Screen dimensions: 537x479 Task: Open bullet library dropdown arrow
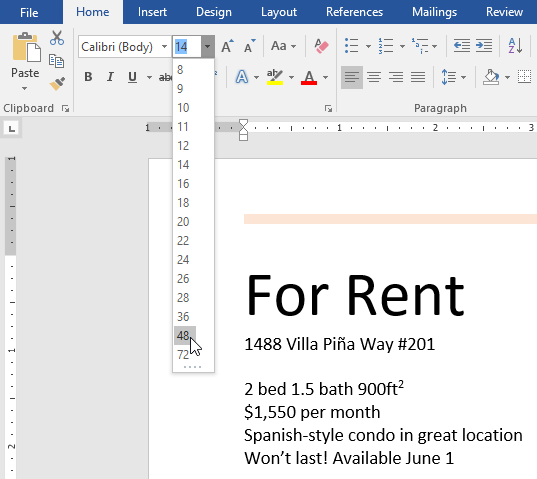(x=368, y=46)
